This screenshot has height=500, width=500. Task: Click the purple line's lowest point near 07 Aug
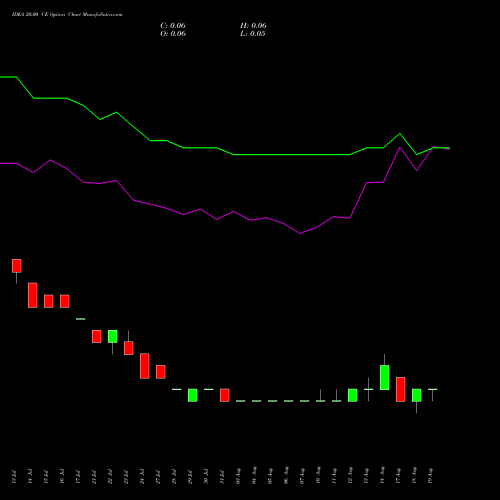[x=300, y=233]
